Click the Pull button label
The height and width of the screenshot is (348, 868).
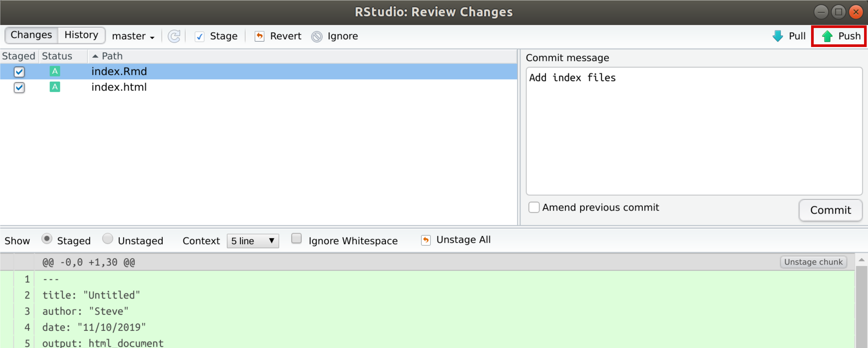coord(797,36)
